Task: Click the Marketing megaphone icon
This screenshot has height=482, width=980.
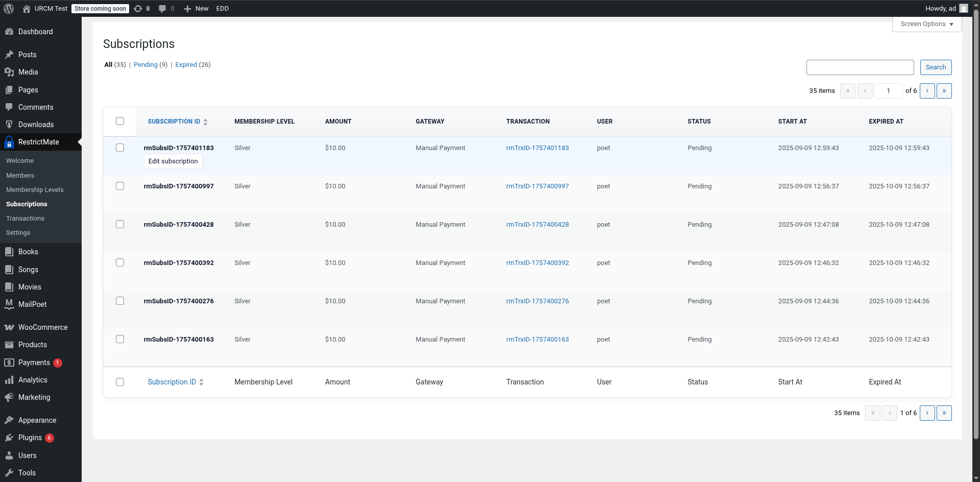Action: [9, 397]
